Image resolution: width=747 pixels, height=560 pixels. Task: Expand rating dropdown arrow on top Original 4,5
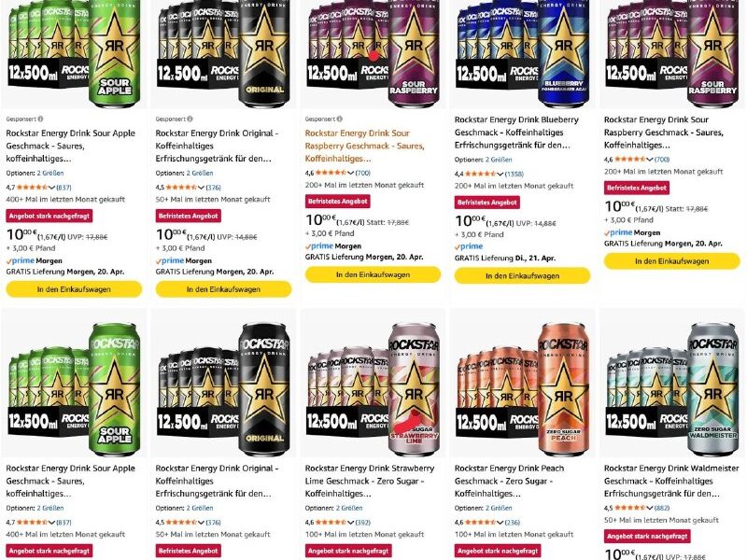pyautogui.click(x=201, y=188)
